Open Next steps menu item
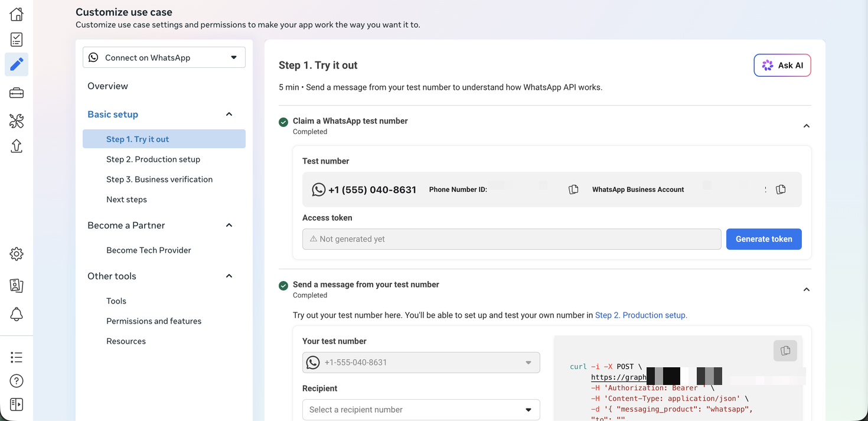This screenshot has width=868, height=421. pos(126,200)
